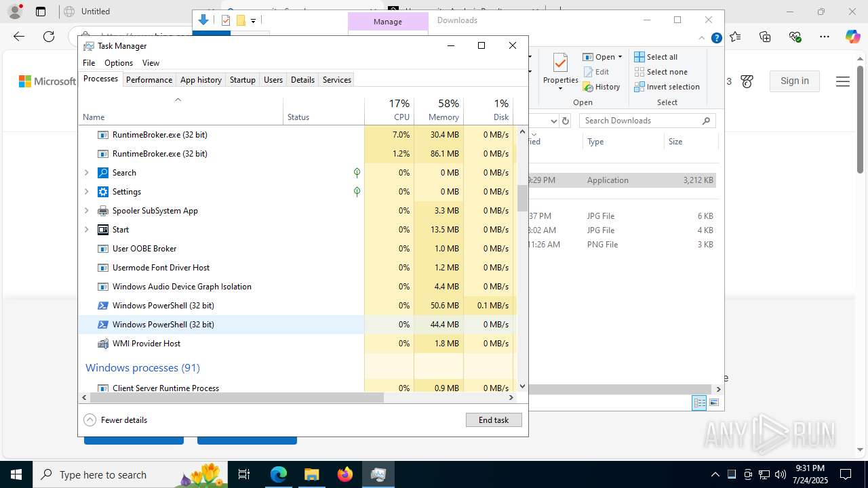The image size is (868, 488).
Task: Expand the Spooler SubSystem App group
Action: (86, 211)
